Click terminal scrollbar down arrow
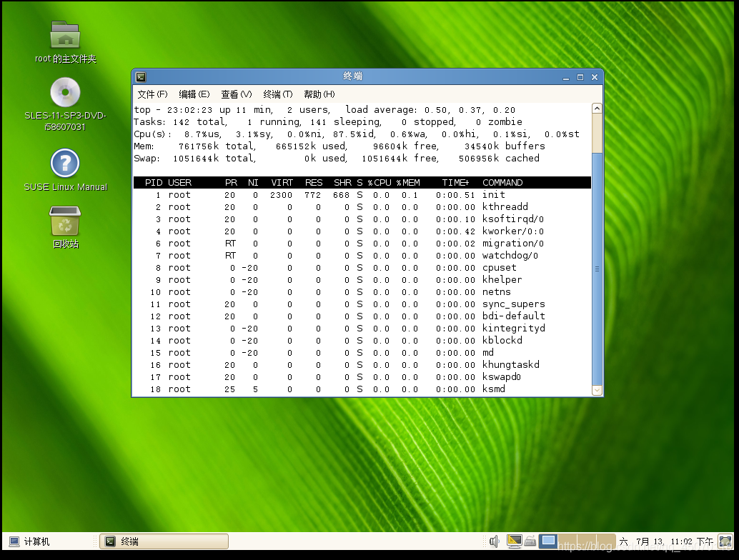This screenshot has width=739, height=560. coord(597,390)
